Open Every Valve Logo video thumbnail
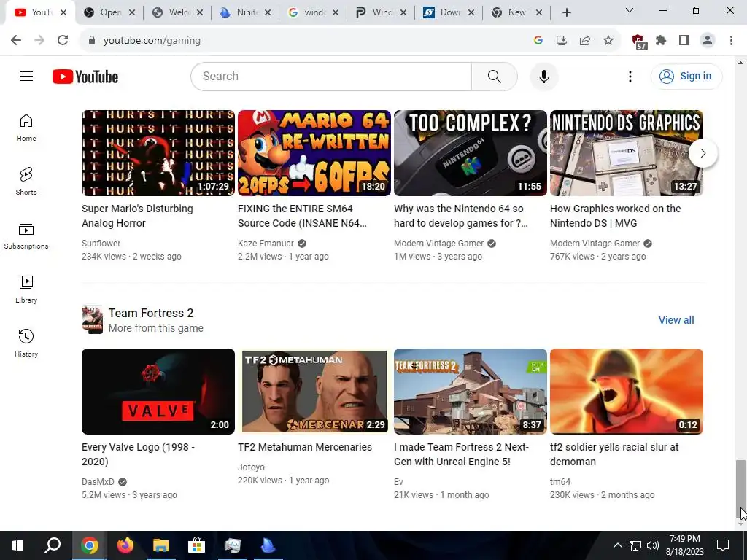Viewport: 747px width, 560px height. pyautogui.click(x=158, y=392)
